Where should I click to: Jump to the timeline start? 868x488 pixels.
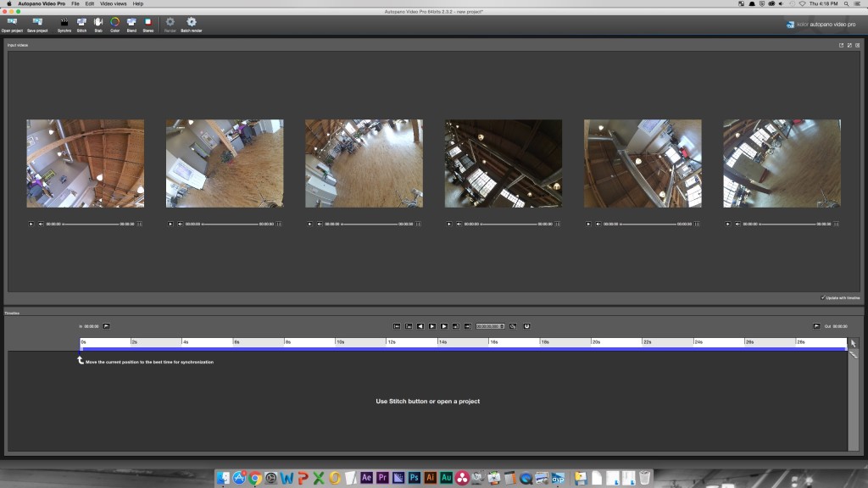point(397,326)
